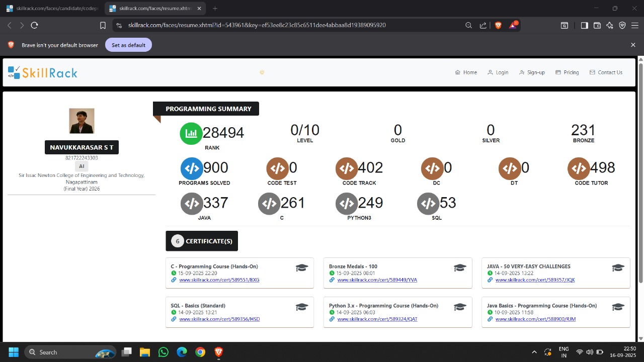The image size is (644, 362).
Task: Click the zoom magnifier in address bar
Action: [468, 25]
